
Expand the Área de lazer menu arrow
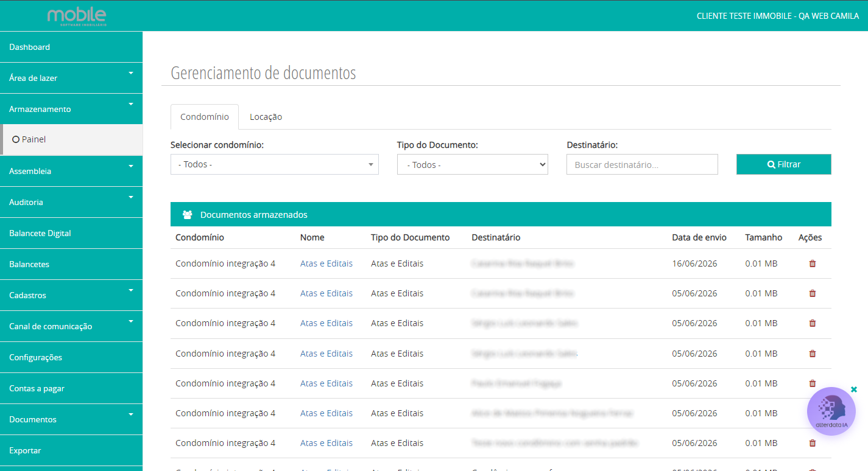(131, 73)
